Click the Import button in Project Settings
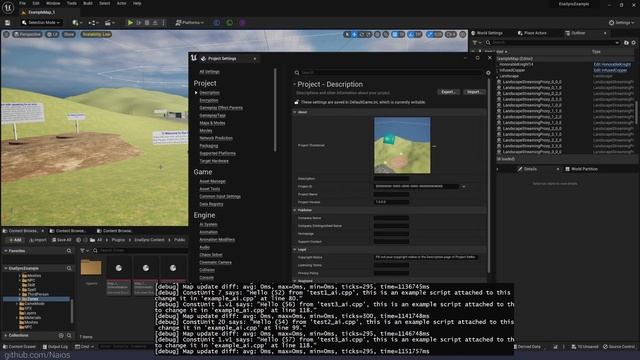Viewport: 640px width, 360px height. 473,92
